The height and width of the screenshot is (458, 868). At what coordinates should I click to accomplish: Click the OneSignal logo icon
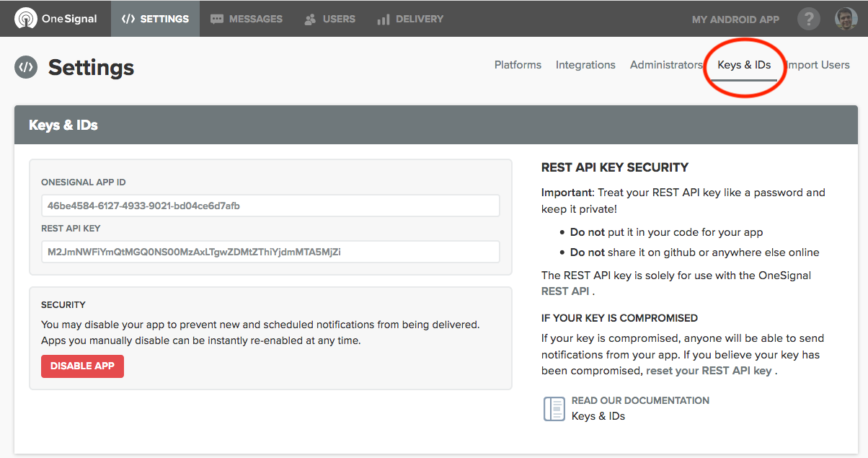25,18
